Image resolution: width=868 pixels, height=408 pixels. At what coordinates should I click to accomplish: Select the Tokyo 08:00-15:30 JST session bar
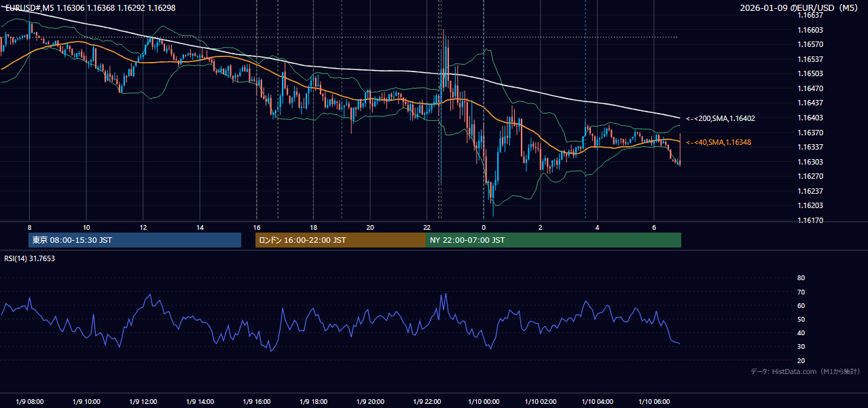coord(134,240)
